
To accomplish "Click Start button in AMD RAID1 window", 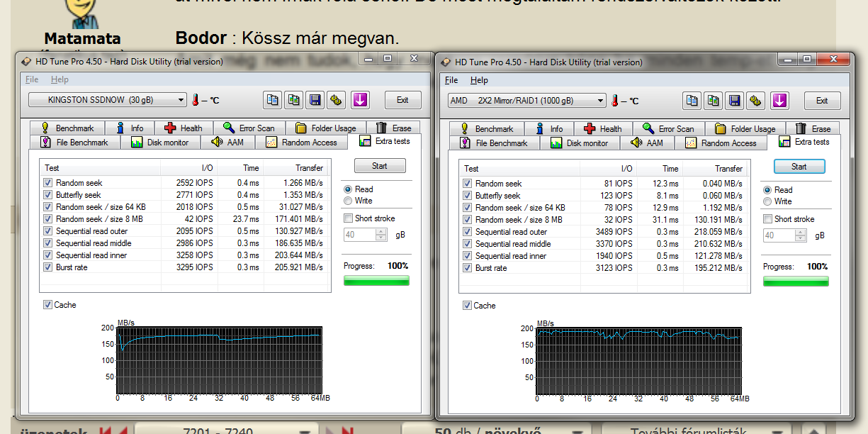I will pos(799,167).
